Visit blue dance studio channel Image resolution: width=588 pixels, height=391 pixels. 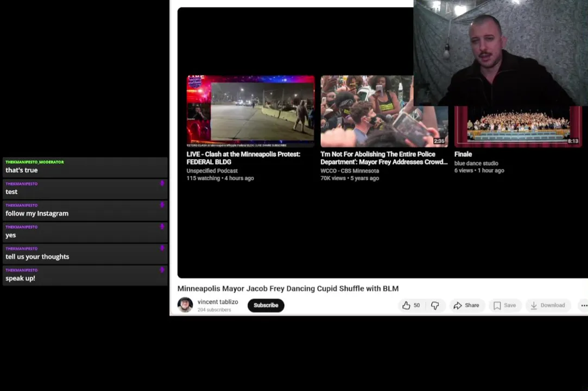pyautogui.click(x=476, y=163)
